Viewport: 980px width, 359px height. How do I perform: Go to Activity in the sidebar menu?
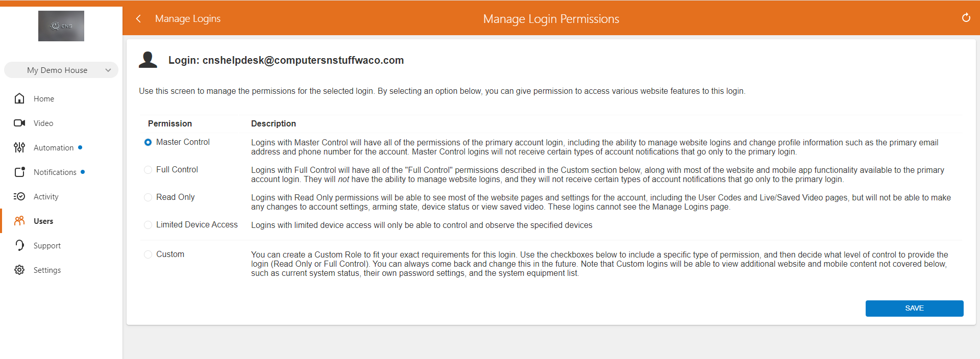tap(46, 196)
